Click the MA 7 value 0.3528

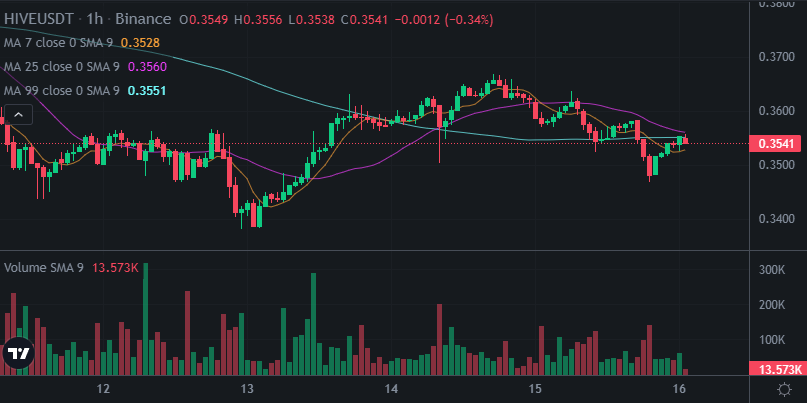(140, 43)
